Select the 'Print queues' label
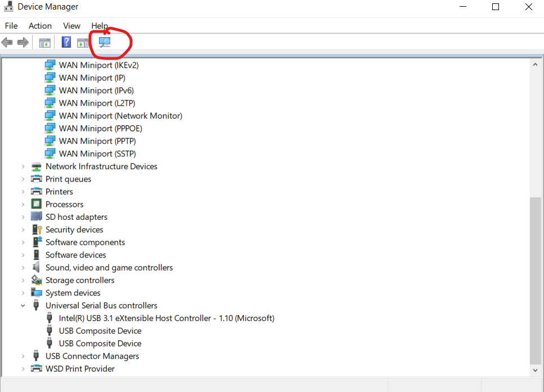The width and height of the screenshot is (544, 392). pos(68,179)
